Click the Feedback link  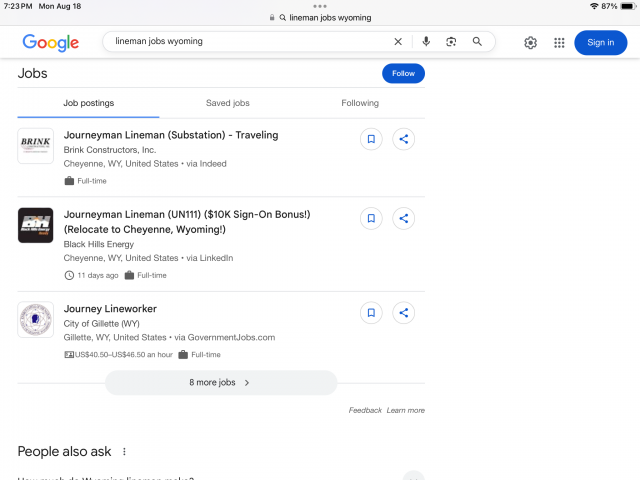[365, 410]
